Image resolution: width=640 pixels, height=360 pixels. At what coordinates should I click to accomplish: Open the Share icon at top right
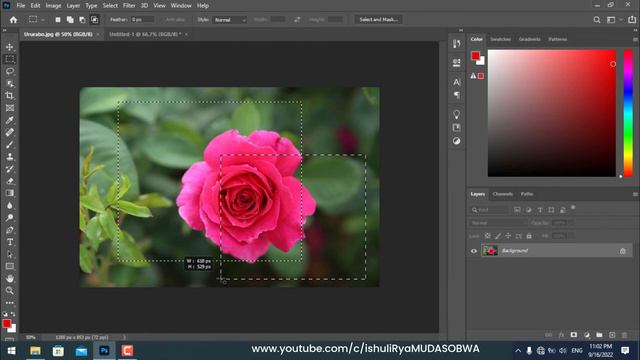tap(632, 20)
